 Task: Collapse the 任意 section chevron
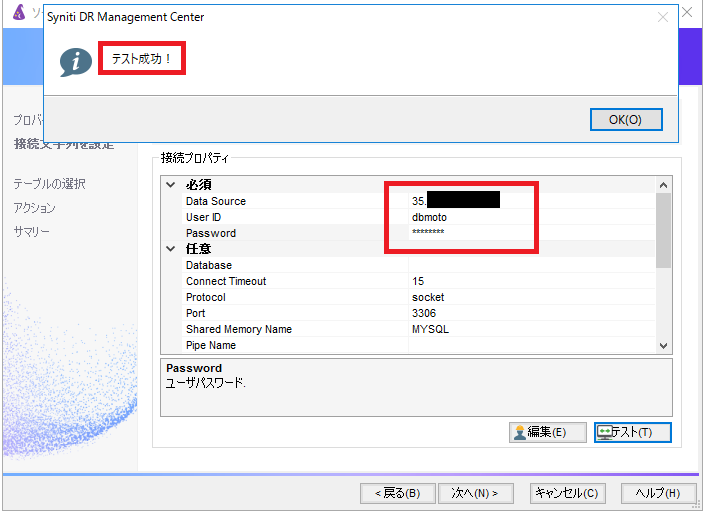click(x=171, y=248)
